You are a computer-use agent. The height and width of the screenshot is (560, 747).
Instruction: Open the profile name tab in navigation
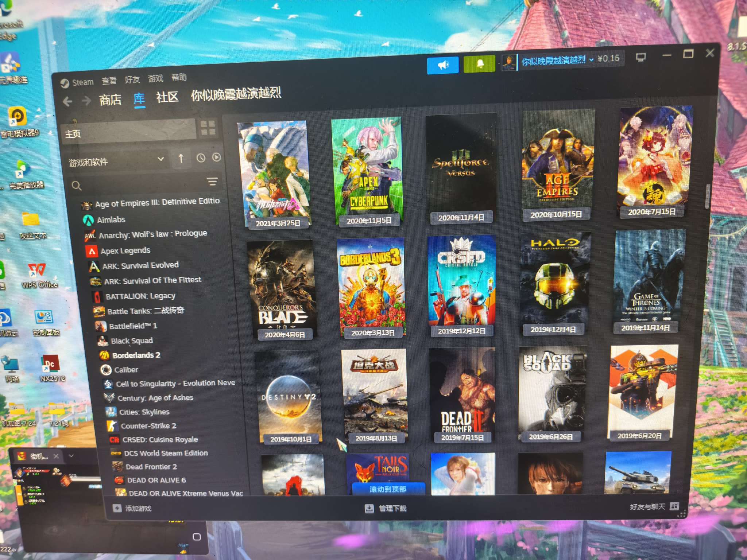click(236, 94)
